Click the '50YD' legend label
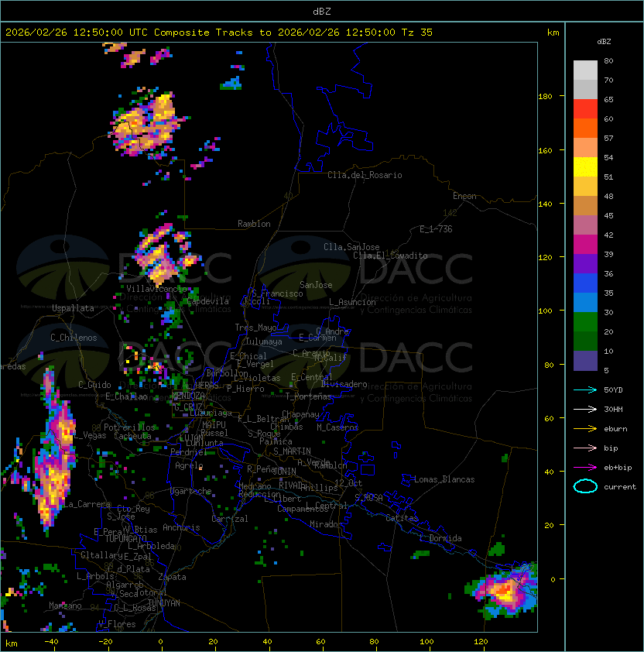The height and width of the screenshot is (652, 644). 613,390
